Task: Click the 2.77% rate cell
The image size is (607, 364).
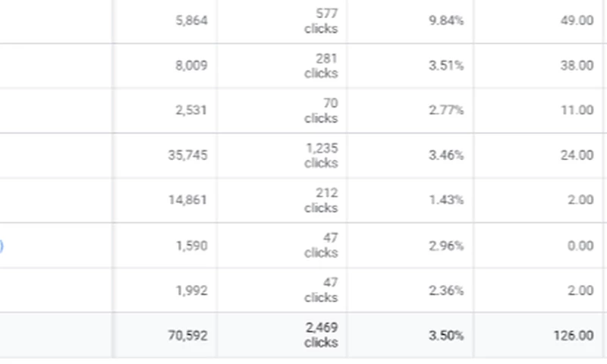Action: point(446,111)
